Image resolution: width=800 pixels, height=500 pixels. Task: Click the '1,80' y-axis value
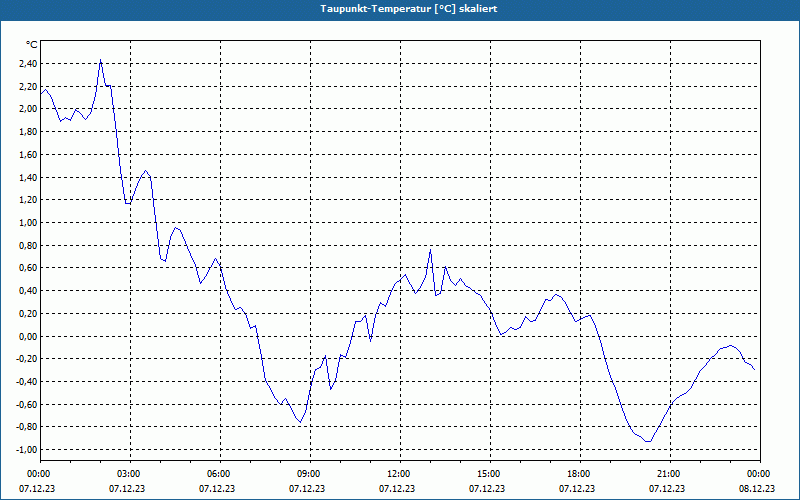click(x=28, y=132)
